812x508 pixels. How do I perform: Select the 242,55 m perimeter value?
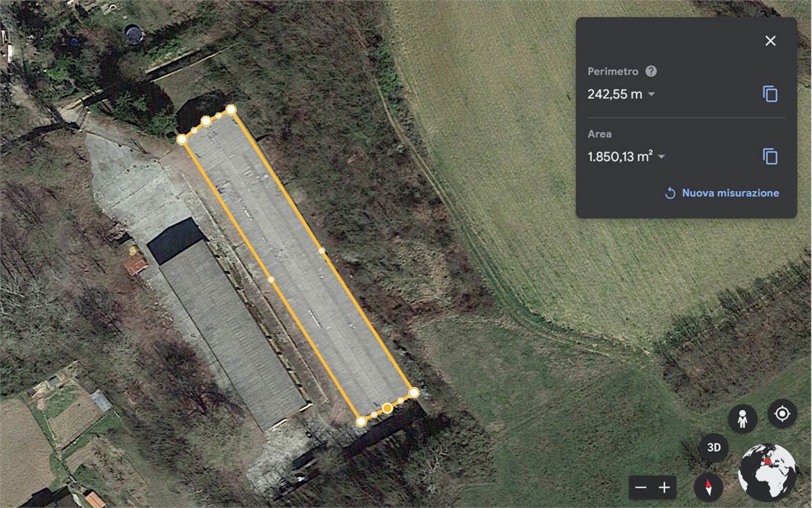614,94
